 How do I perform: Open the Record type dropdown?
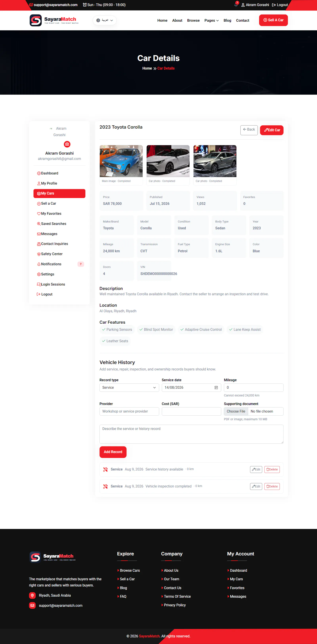(129, 387)
